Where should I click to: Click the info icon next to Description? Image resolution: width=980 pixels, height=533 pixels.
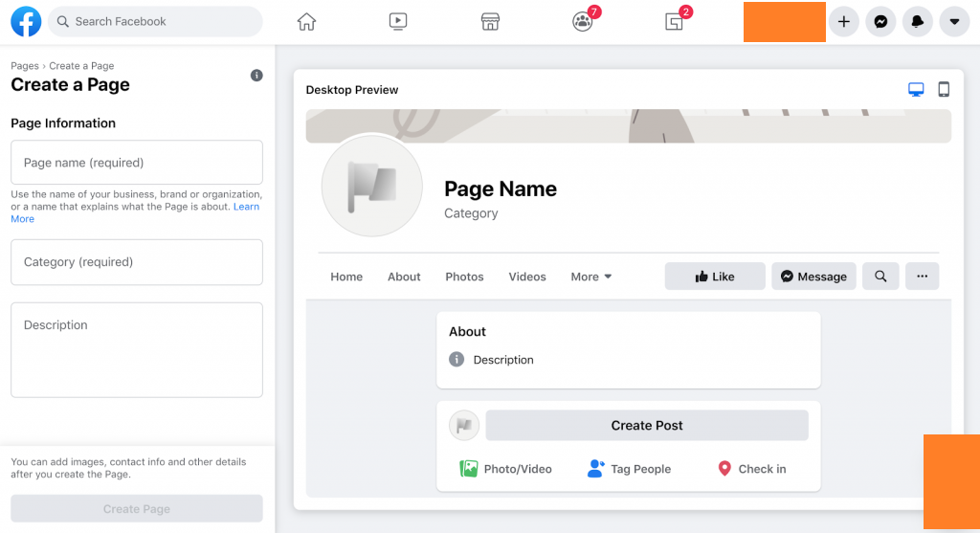457,359
